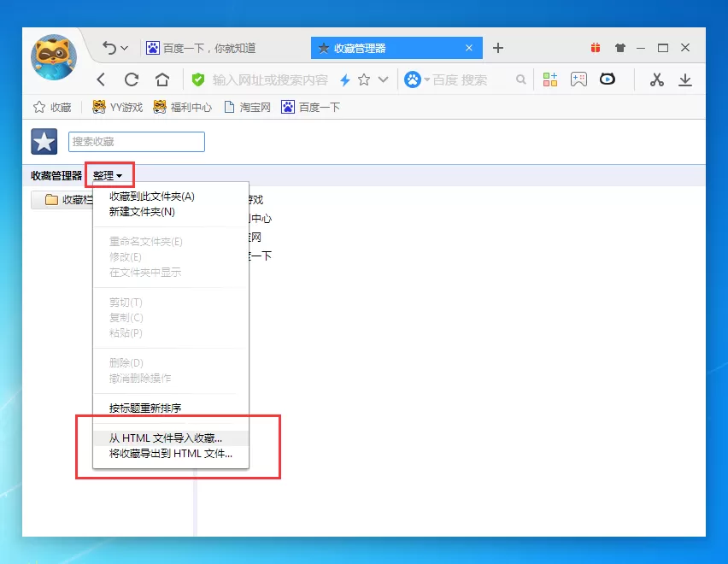728x564 pixels.
Task: Open the game controller icon
Action: point(578,79)
